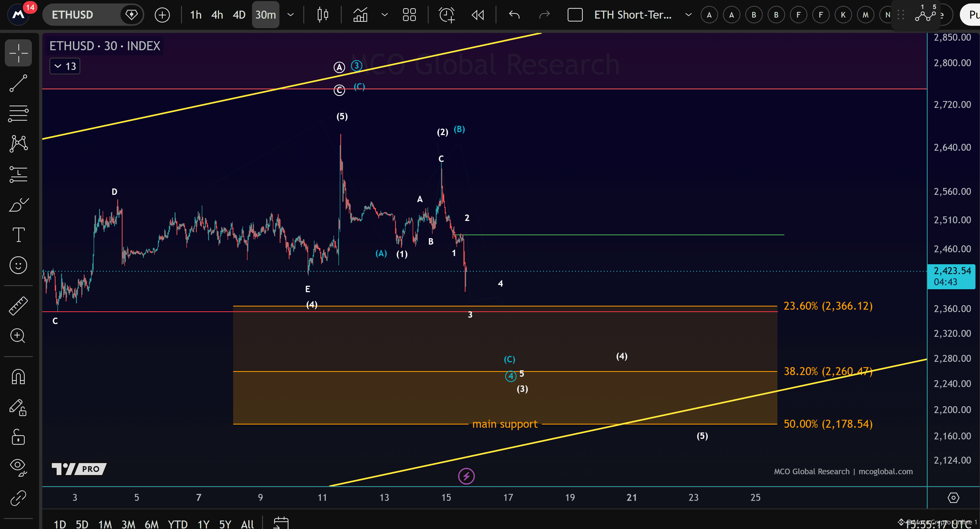The height and width of the screenshot is (529, 980).
Task: Switch to the 4h timeframe
Action: pos(217,15)
